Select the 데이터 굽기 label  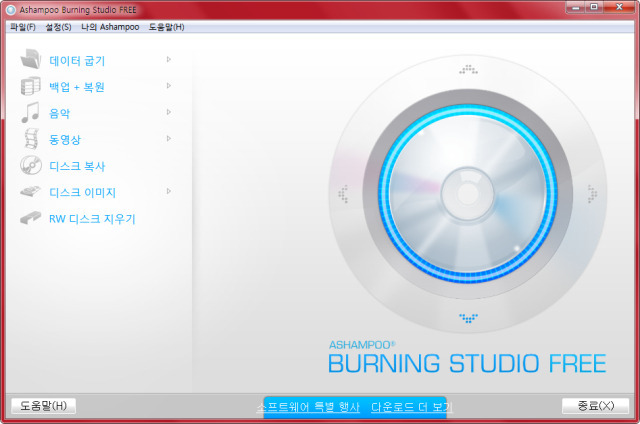click(77, 61)
